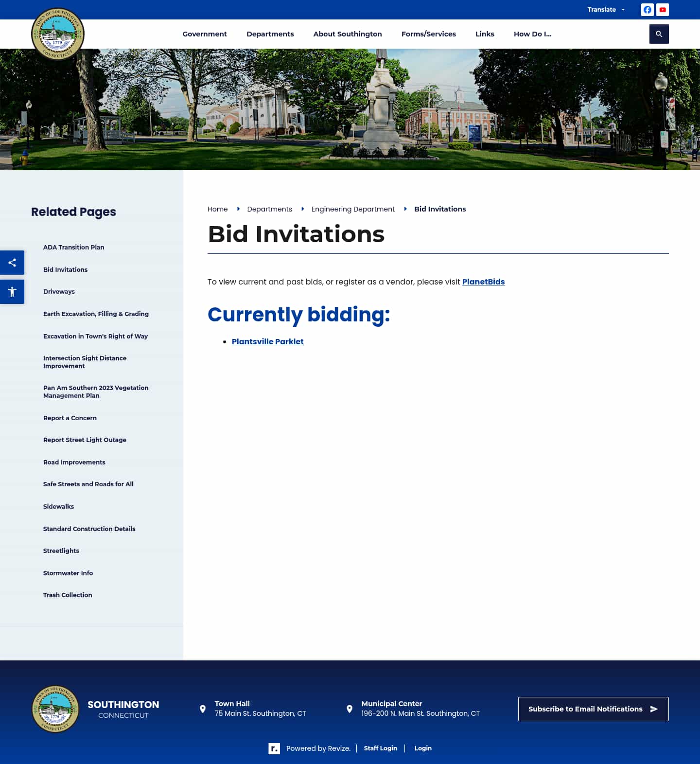
Task: Open the accessibility options widget
Action: click(x=12, y=292)
